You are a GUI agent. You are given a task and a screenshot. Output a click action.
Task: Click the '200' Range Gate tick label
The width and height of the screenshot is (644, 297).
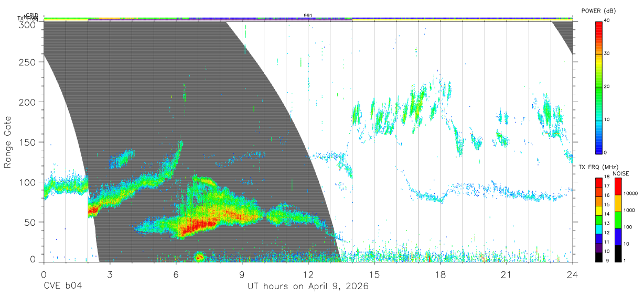pos(28,102)
